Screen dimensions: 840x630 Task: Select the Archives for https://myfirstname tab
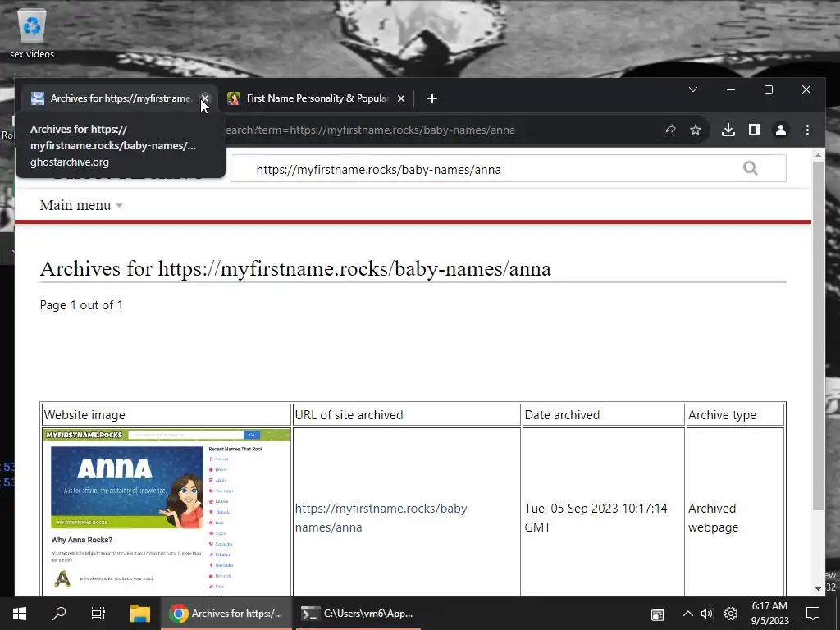120,98
